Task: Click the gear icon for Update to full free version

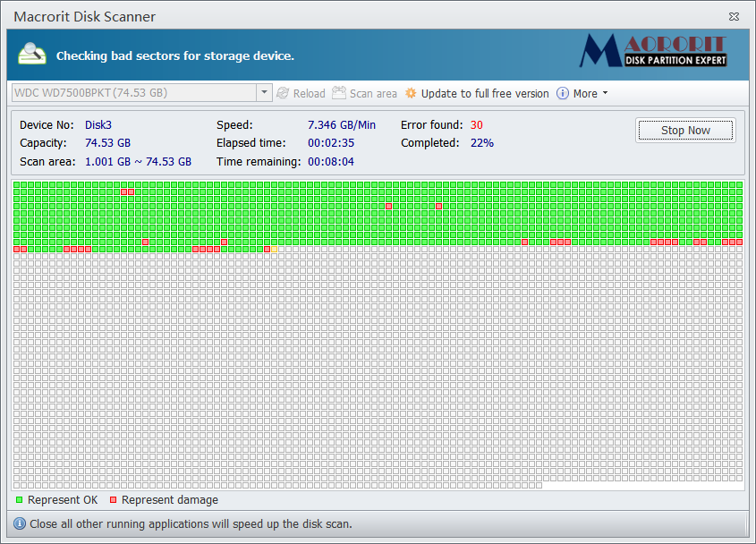Action: (411, 93)
